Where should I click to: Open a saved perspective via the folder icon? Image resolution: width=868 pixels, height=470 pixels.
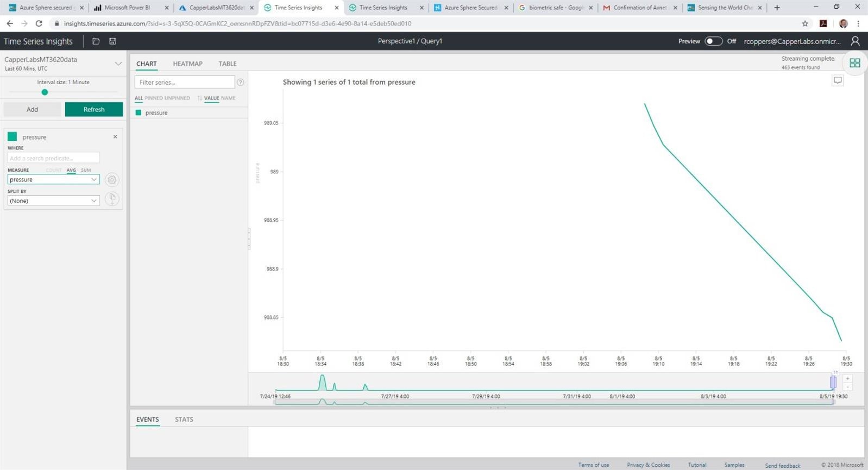[x=96, y=41]
